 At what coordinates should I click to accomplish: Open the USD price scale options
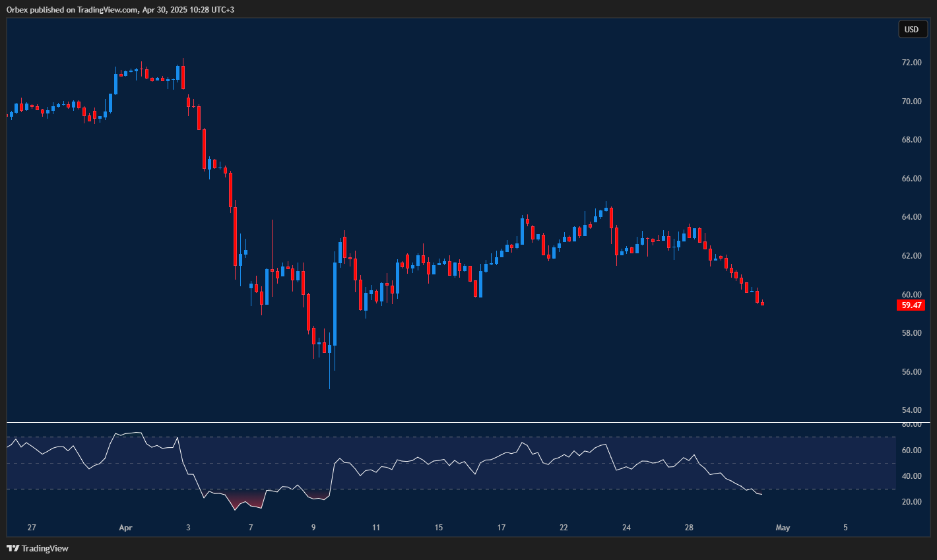click(x=913, y=29)
